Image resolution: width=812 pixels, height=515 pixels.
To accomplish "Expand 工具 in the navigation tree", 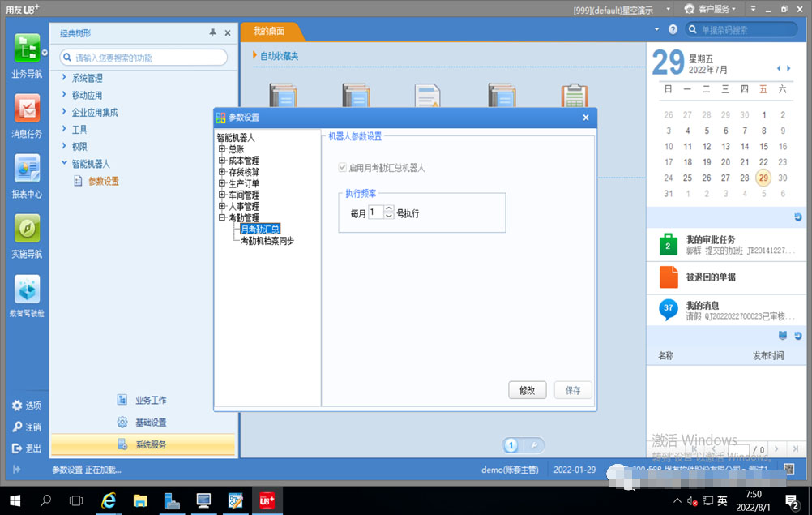I will click(x=64, y=129).
